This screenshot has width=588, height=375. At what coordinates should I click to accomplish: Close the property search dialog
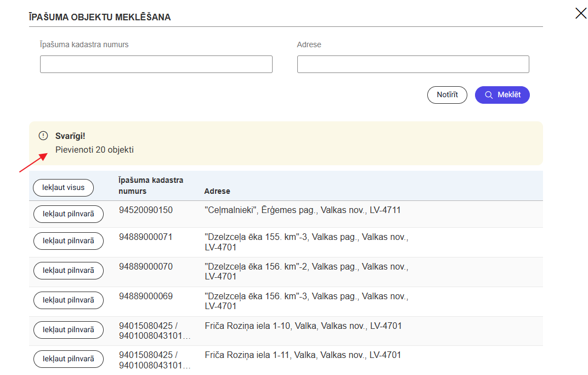coord(580,13)
